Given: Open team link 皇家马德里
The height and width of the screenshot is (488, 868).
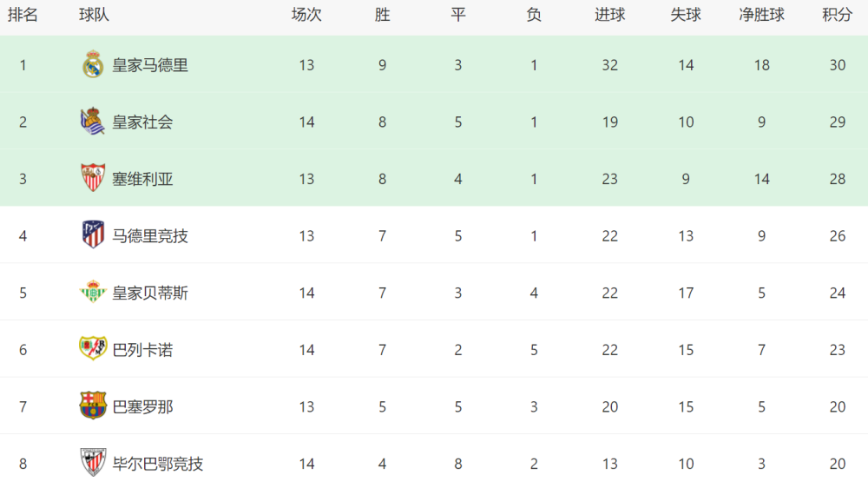Looking at the screenshot, I should 150,65.
